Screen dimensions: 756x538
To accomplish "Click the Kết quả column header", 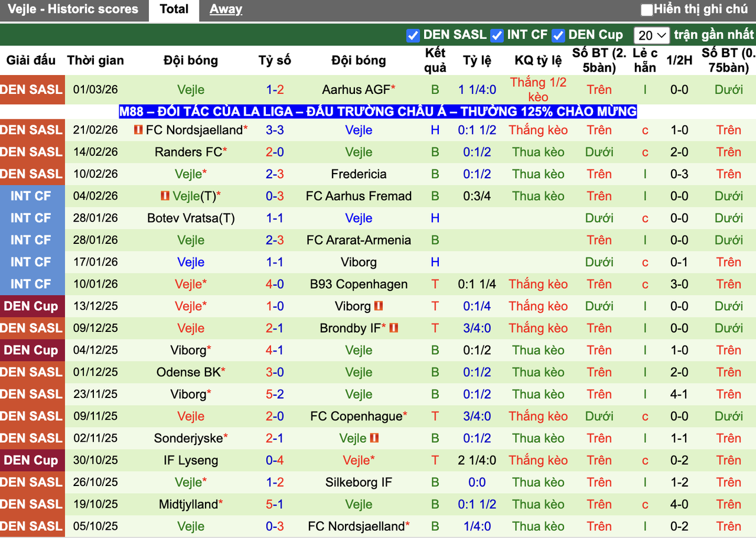I will click(x=435, y=60).
